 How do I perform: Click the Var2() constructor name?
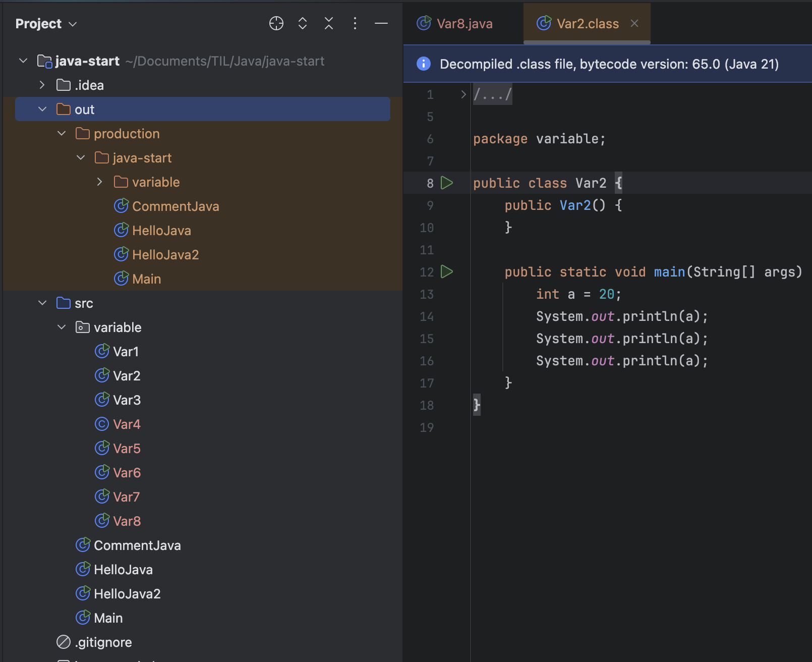click(x=575, y=205)
